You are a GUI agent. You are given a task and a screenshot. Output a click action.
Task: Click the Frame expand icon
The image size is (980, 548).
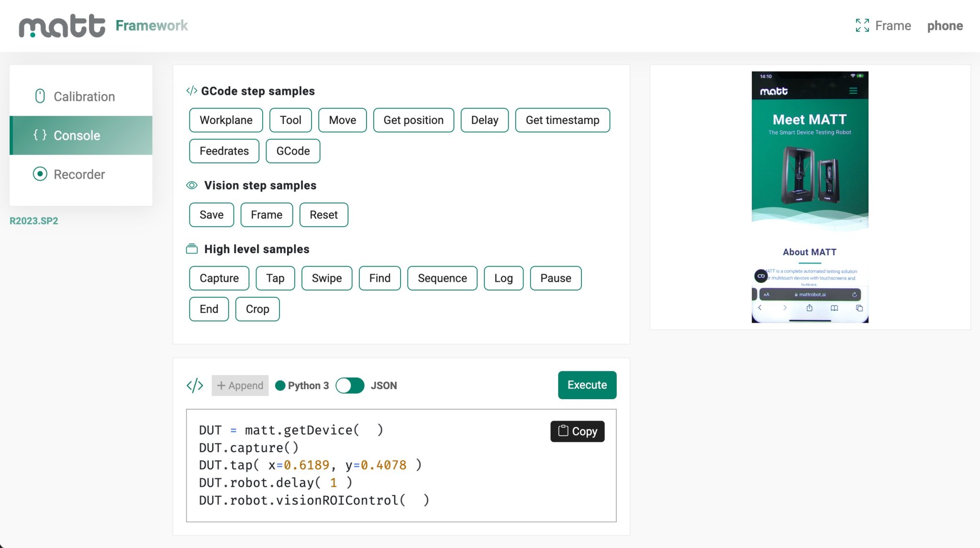[862, 25]
